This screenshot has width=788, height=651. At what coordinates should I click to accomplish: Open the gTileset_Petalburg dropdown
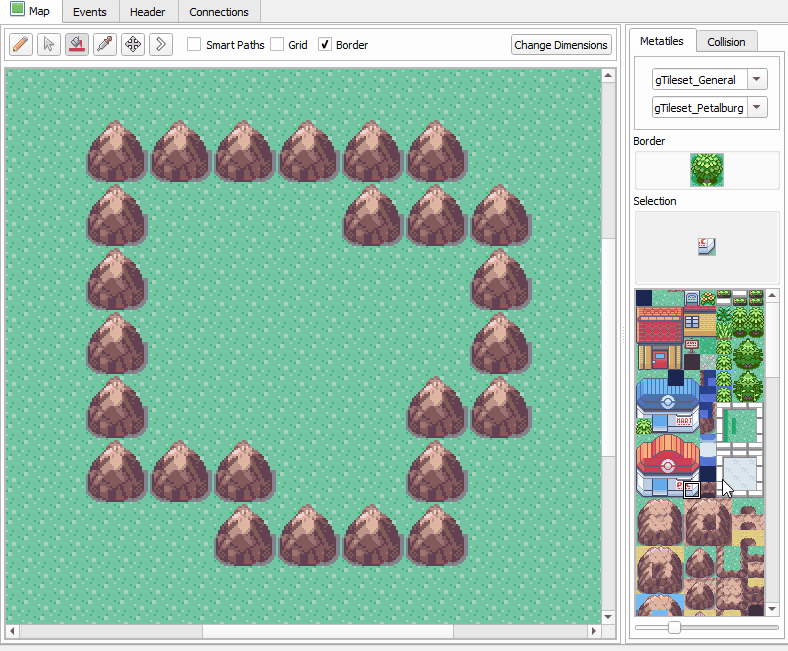pos(709,108)
